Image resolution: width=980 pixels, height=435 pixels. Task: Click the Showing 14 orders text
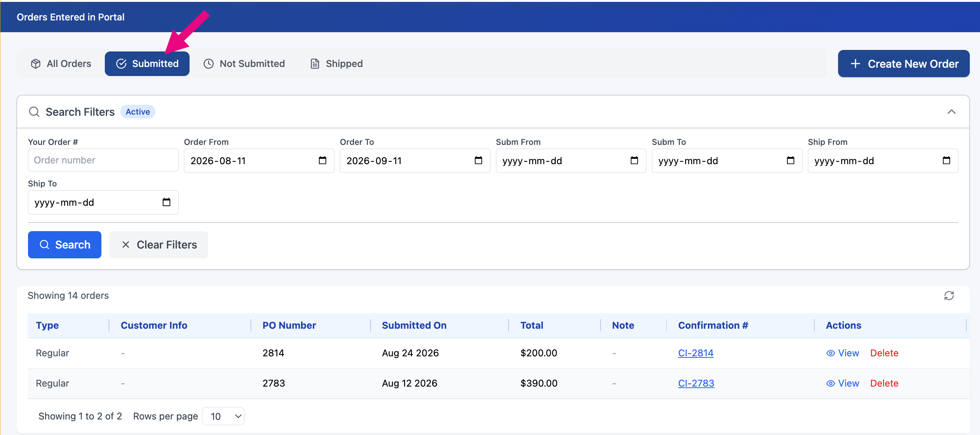point(68,295)
